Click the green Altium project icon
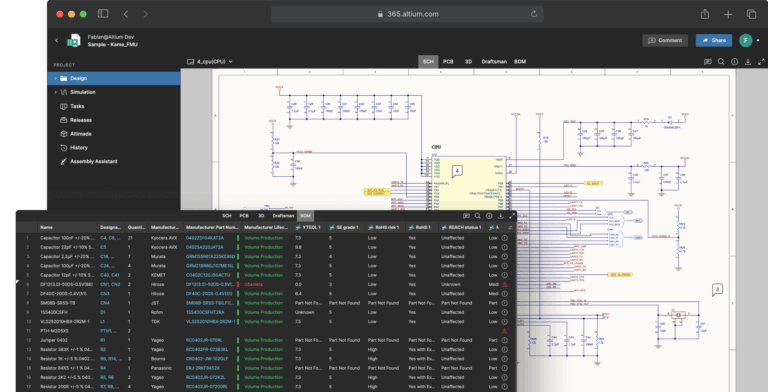 click(x=73, y=41)
